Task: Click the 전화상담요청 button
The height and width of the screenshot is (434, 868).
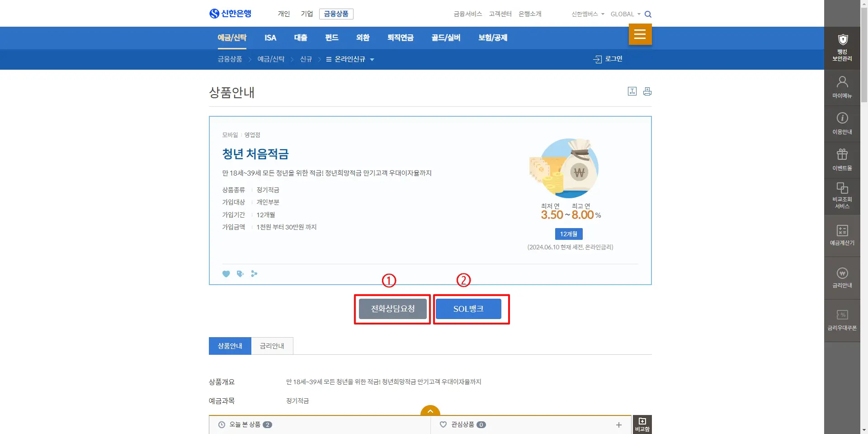Action: coord(393,309)
